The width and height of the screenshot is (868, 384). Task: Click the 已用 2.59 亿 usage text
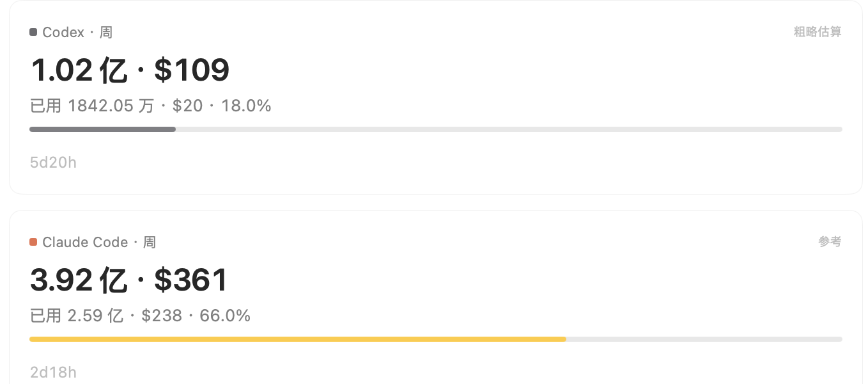pyautogui.click(x=77, y=316)
